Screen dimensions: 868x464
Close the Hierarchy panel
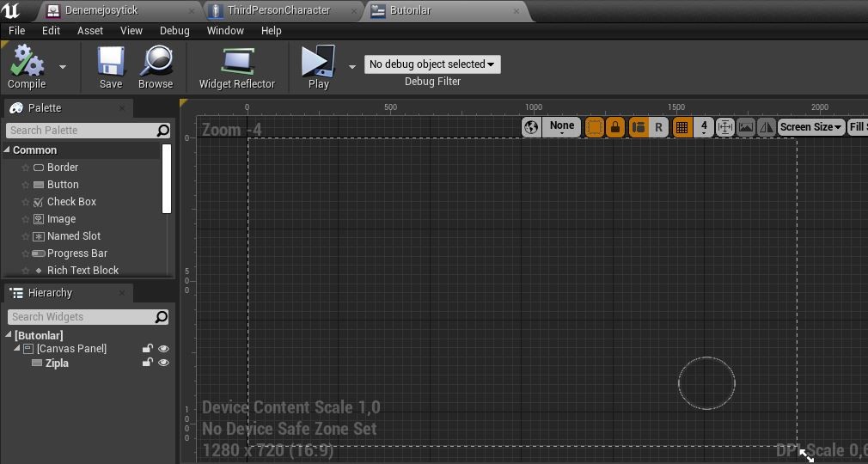pos(122,293)
